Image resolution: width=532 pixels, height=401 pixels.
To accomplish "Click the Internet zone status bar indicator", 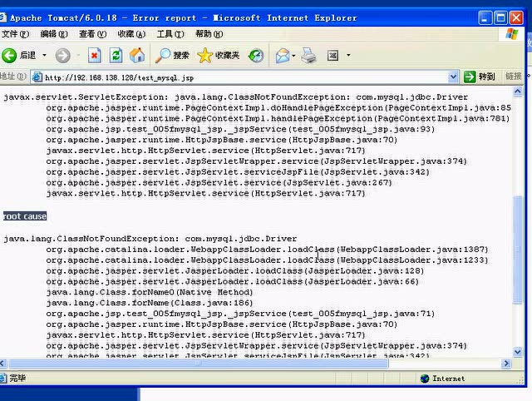I will coord(442,379).
